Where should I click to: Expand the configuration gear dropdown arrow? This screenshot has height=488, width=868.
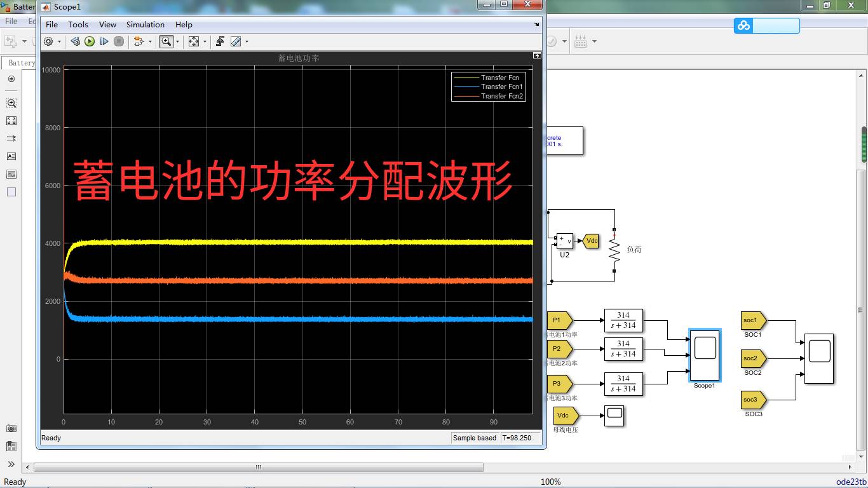pyautogui.click(x=60, y=42)
